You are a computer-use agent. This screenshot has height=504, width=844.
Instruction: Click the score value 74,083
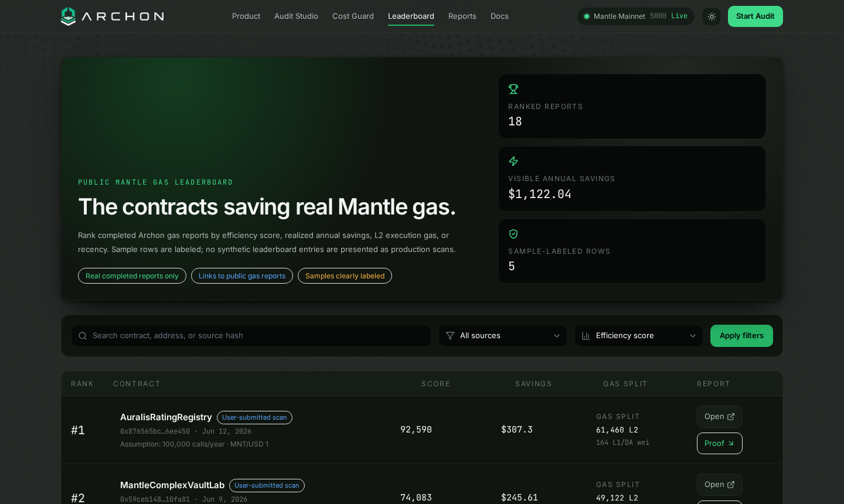[416, 498]
